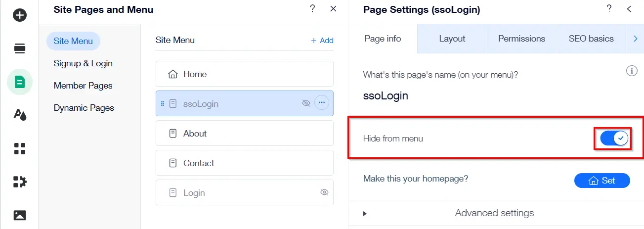This screenshot has height=229, width=644.
Task: Click the Login page document icon
Action: point(173,193)
